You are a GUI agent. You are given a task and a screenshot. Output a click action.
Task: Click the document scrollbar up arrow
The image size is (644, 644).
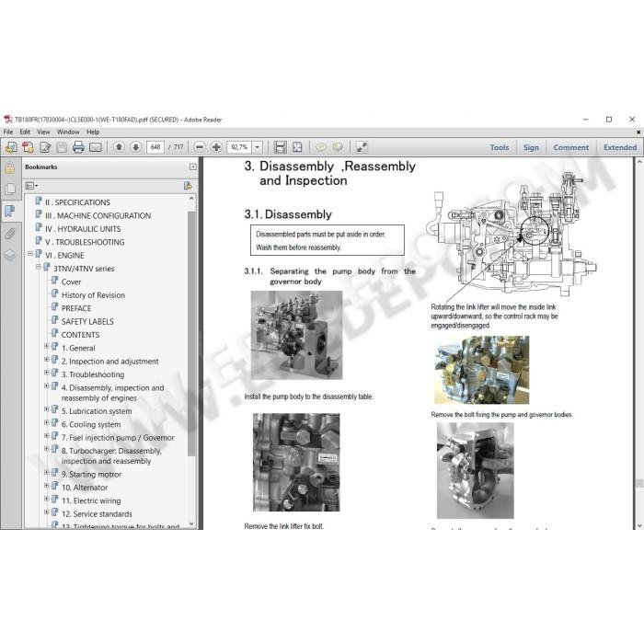click(x=639, y=162)
